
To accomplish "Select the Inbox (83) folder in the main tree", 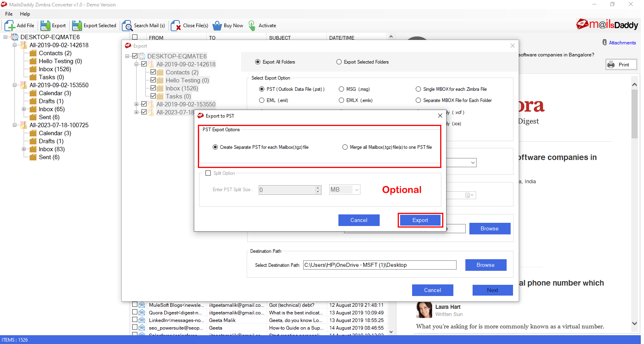I will (x=52, y=149).
